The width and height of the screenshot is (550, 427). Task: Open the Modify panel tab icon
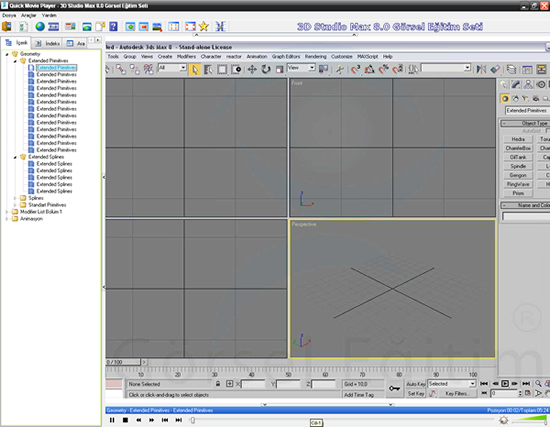[x=516, y=85]
